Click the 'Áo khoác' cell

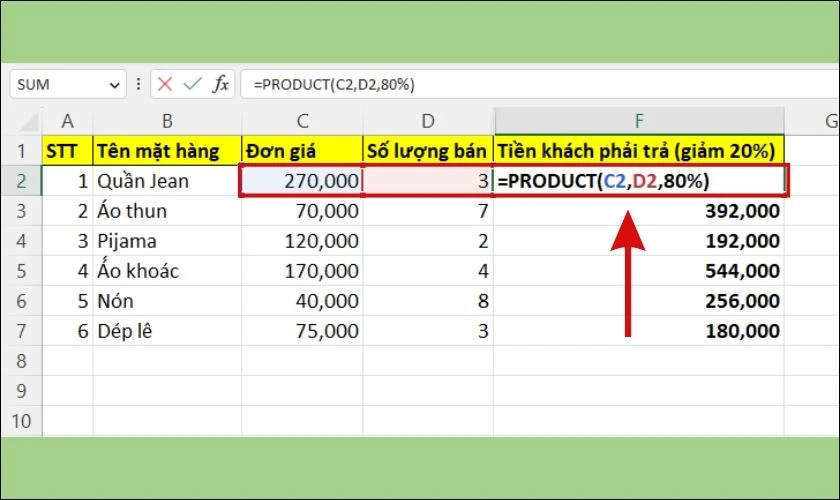(x=167, y=271)
